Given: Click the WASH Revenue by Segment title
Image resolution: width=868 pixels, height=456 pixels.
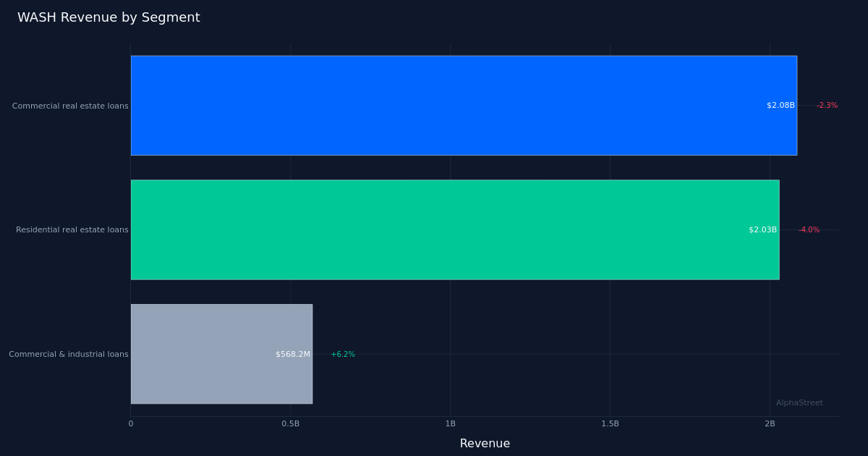Looking at the screenshot, I should (x=109, y=17).
